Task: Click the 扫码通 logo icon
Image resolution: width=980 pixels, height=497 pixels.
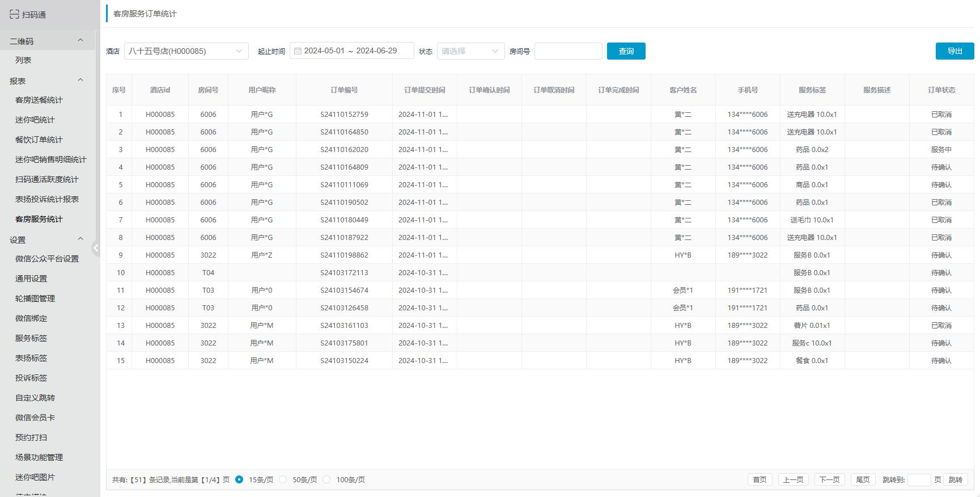Action: tap(15, 14)
